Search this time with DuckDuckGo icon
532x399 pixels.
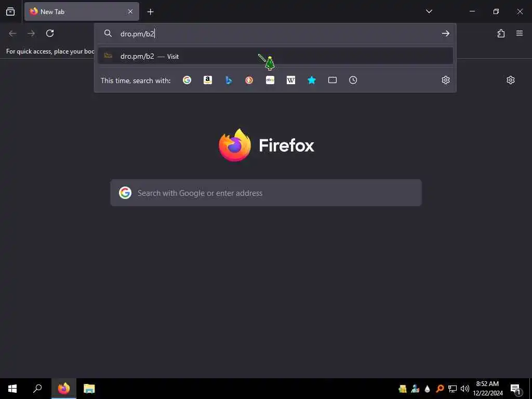(249, 80)
